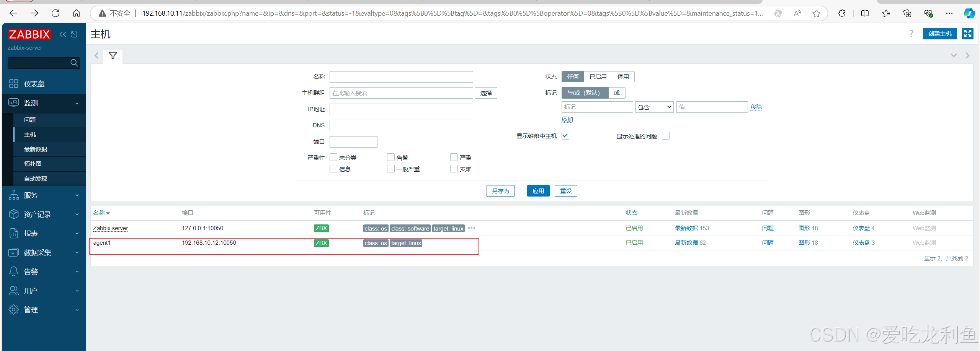Viewport: 980px width, 351px height.
Task: Uncheck 显示维修中主机 checkbox
Action: click(565, 136)
